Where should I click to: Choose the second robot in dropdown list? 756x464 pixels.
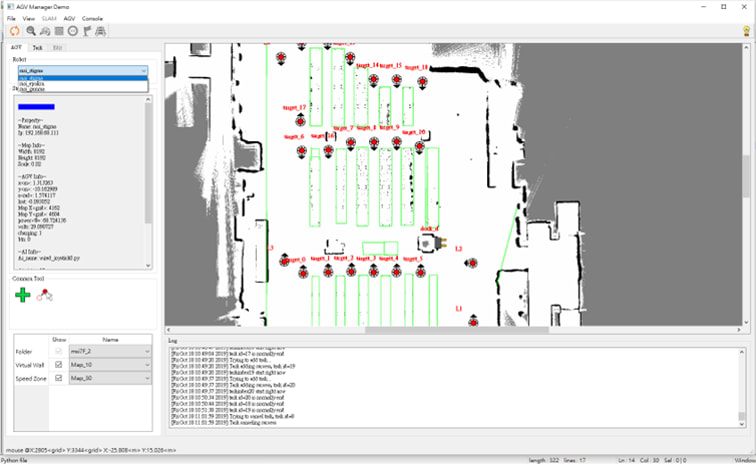(83, 83)
